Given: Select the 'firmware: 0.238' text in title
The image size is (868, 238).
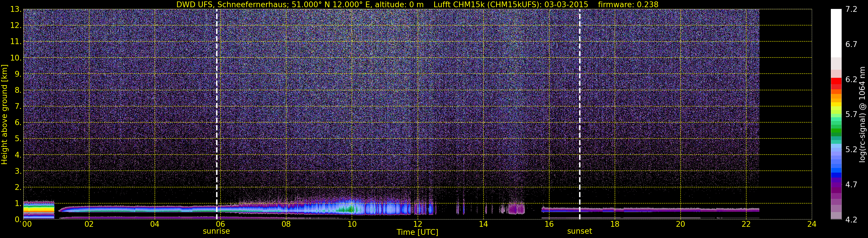Looking at the screenshot, I should 628,5.
